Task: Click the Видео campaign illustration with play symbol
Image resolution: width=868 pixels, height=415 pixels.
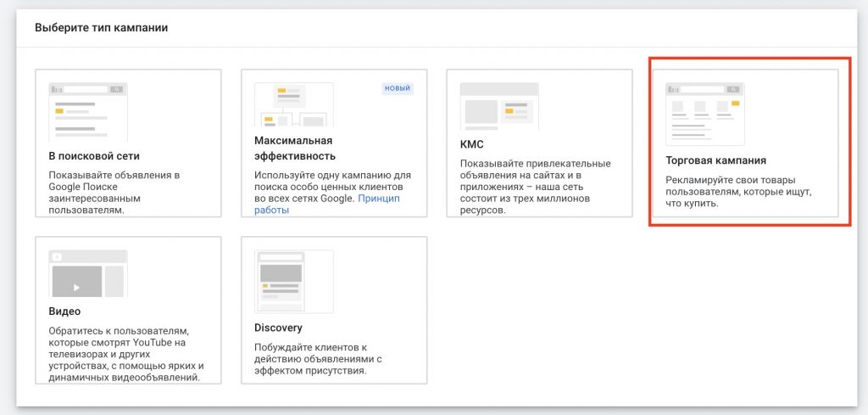Action: (88, 273)
